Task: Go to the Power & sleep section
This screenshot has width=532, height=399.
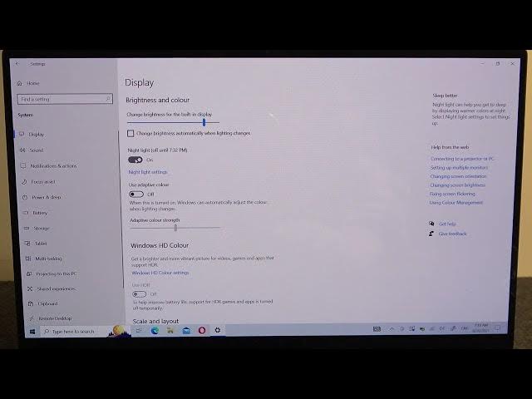Action: 47,197
